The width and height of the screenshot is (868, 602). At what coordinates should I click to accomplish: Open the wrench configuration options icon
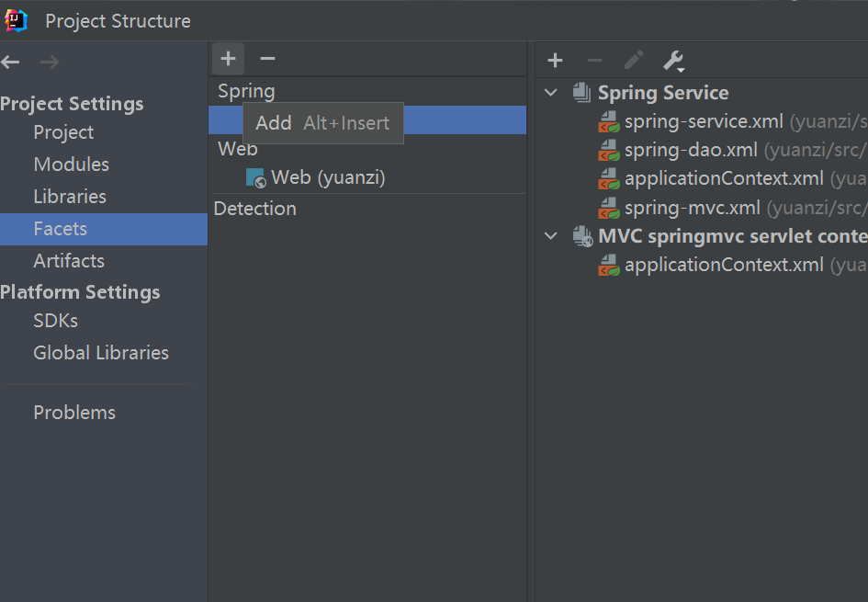click(673, 61)
